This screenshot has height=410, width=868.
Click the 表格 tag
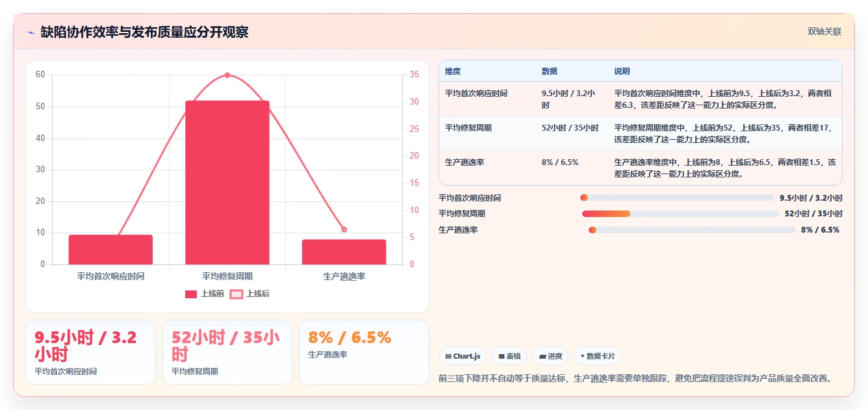point(509,356)
